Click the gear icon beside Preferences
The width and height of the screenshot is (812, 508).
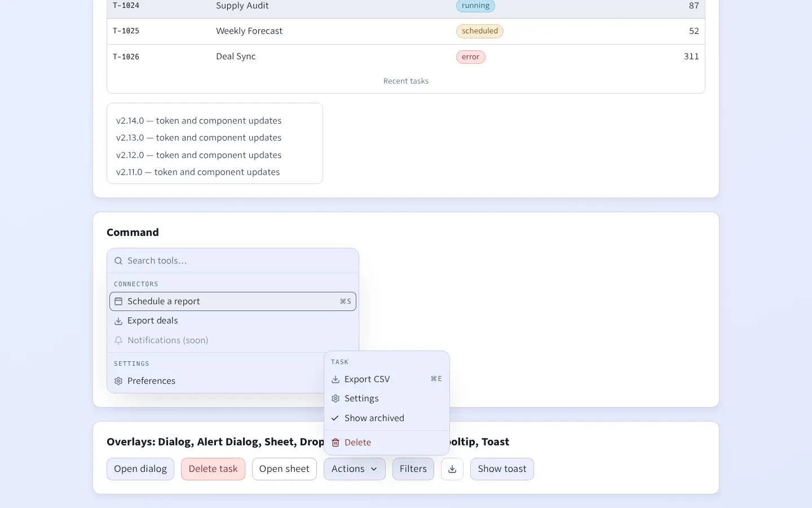[118, 381]
